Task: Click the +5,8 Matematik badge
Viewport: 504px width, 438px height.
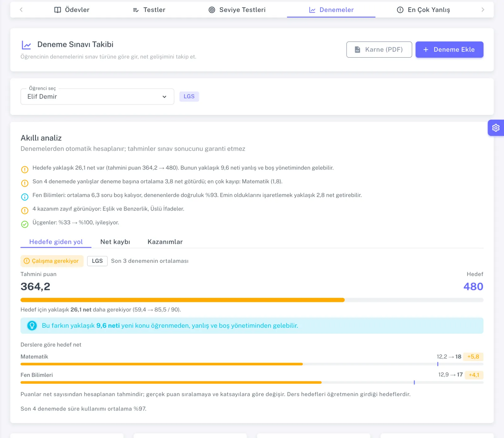Action: [x=473, y=357]
